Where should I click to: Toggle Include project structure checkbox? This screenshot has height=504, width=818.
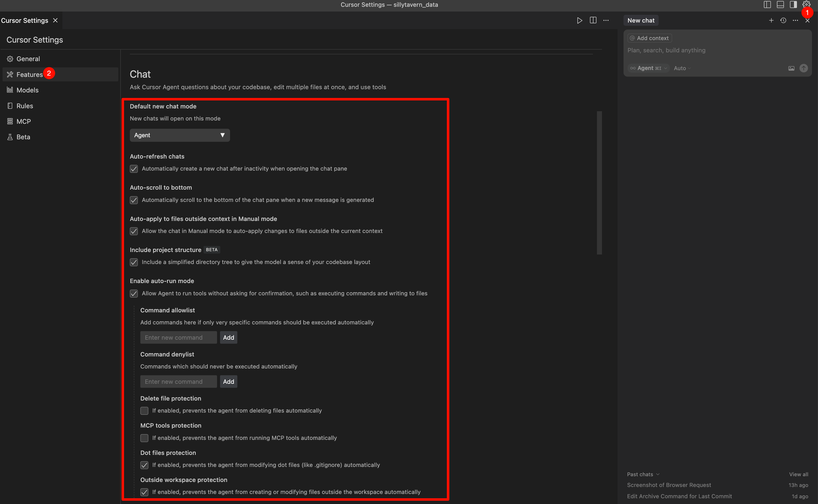(134, 262)
